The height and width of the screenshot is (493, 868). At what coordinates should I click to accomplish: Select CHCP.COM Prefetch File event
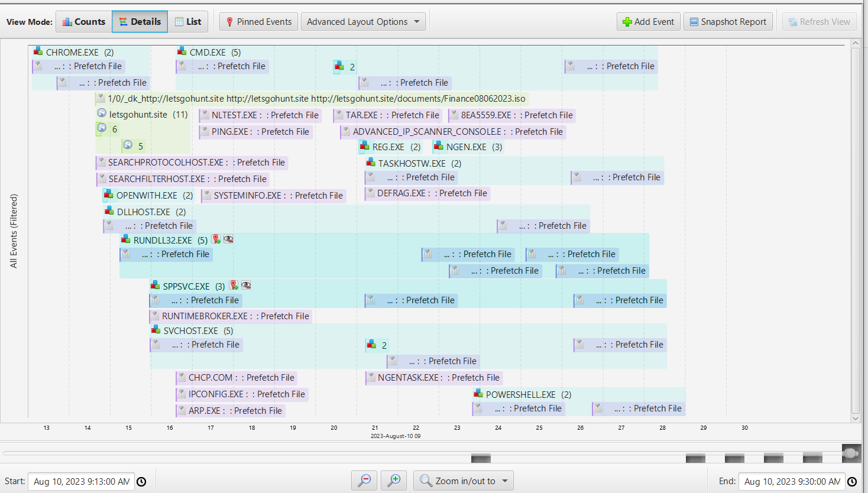(237, 378)
